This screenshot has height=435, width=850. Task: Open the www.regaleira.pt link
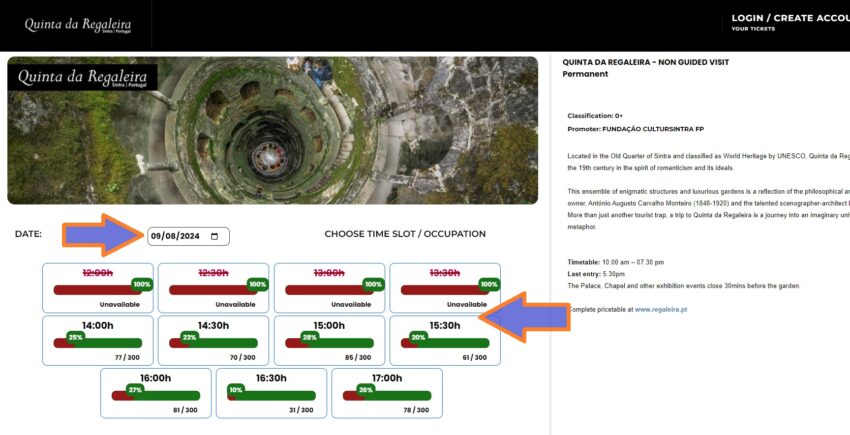click(x=661, y=310)
